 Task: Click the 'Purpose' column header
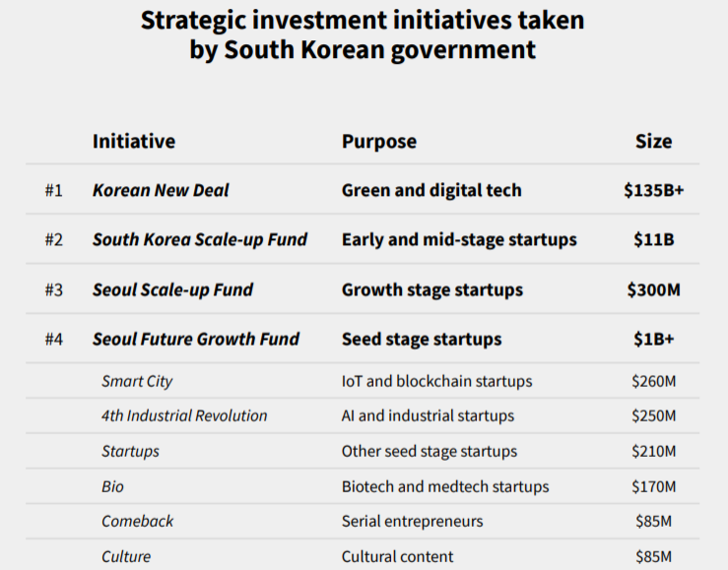pyautogui.click(x=379, y=142)
